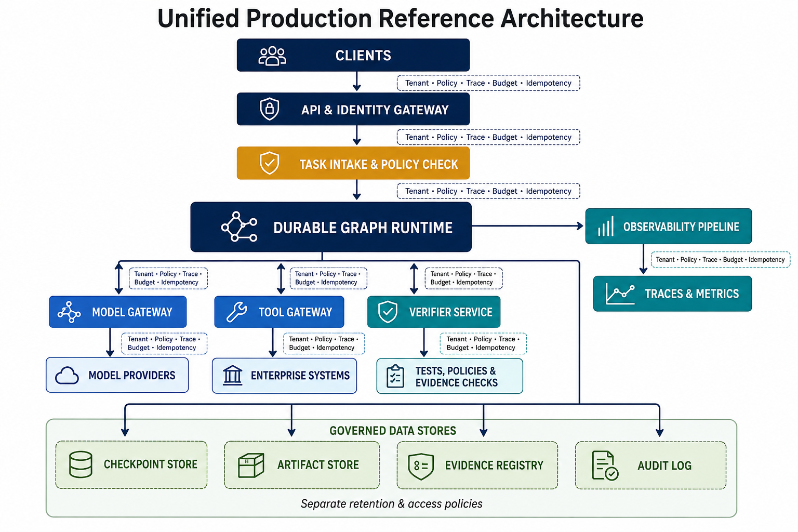Click "Separate retention & access policies" caption
Image resolution: width=798 pixels, height=532 pixels.
pos(392,504)
